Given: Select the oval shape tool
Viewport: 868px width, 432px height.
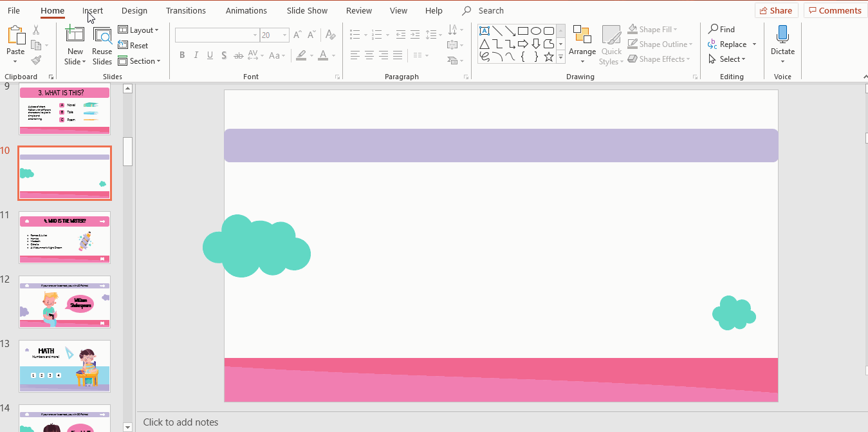Looking at the screenshot, I should [535, 30].
